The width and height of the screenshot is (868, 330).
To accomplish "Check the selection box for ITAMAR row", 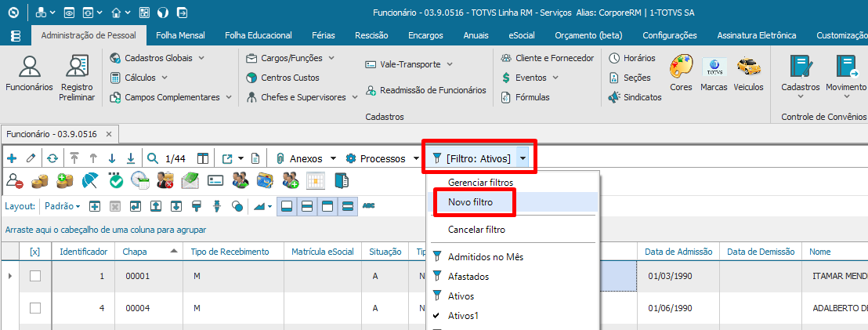I will coord(35,276).
